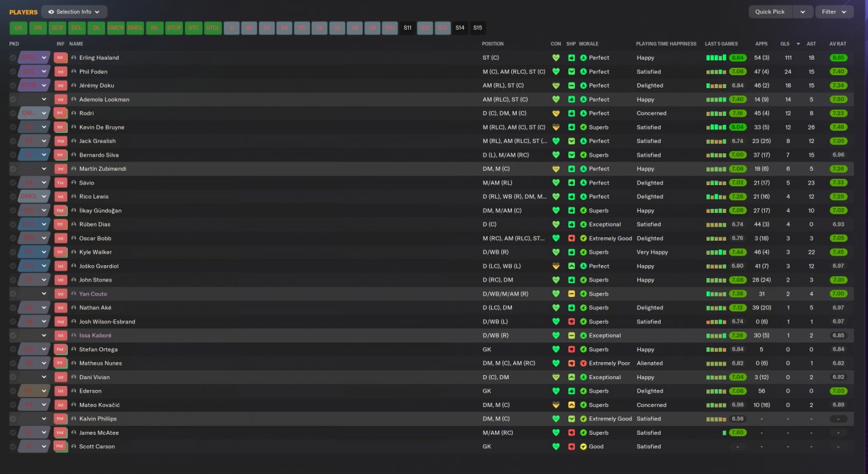This screenshot has width=868, height=474.
Task: Click condition heart icon for Kevin De Bruyne
Action: point(556,127)
